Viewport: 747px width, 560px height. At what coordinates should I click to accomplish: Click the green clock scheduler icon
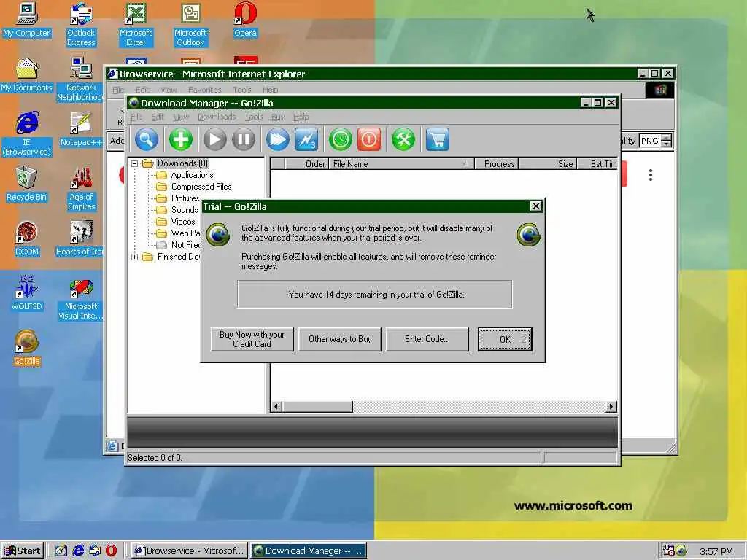341,139
